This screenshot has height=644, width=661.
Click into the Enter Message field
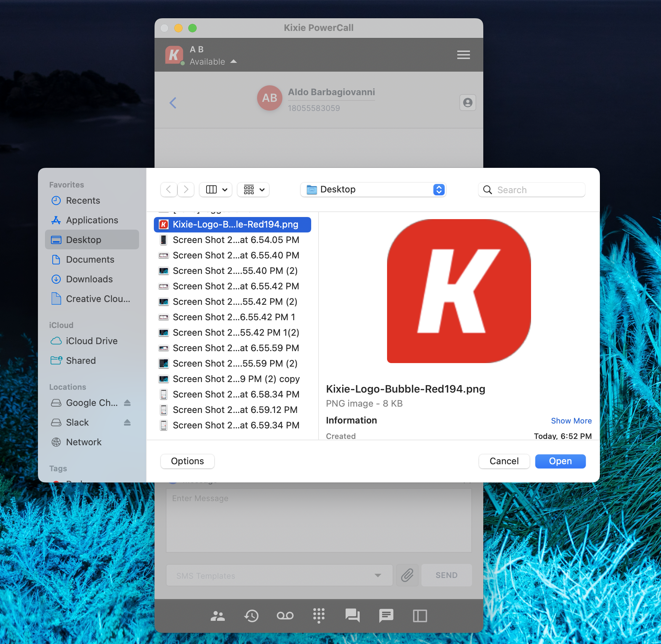(319, 520)
